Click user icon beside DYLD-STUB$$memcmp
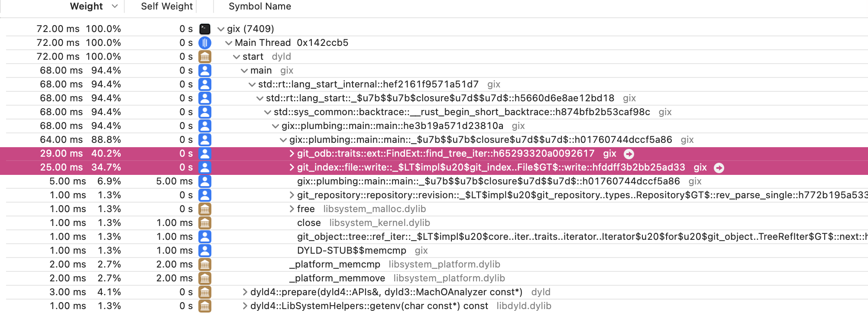Image resolution: width=868 pixels, height=316 pixels. click(205, 251)
